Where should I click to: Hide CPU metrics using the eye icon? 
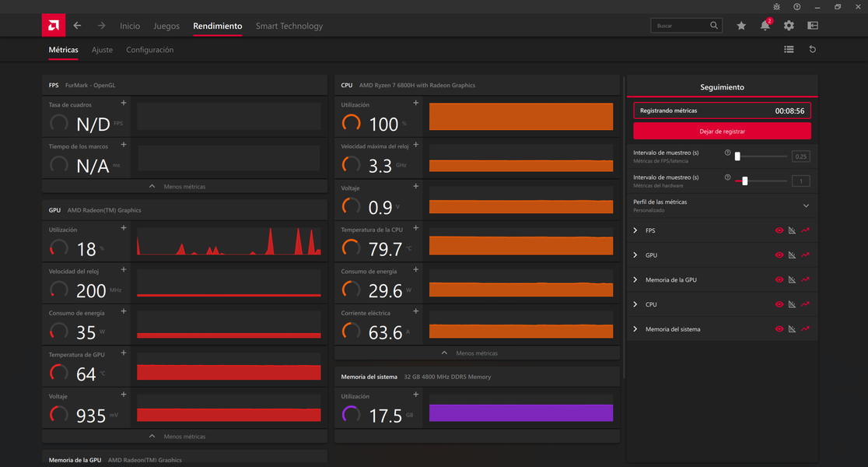tap(779, 304)
